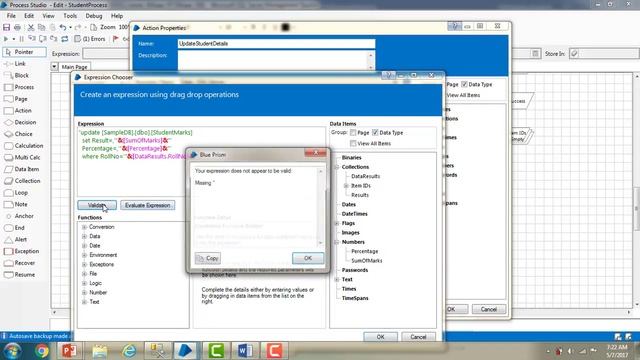Select the Anchor stage tool
Viewport: 640px width, 360px height.
pos(24,216)
